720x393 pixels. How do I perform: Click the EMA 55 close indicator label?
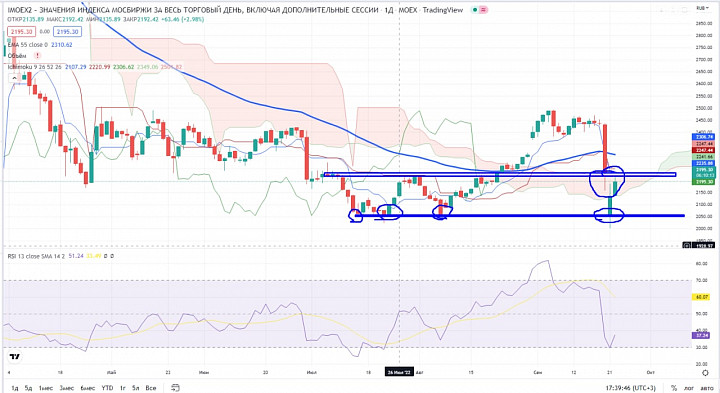tap(28, 45)
